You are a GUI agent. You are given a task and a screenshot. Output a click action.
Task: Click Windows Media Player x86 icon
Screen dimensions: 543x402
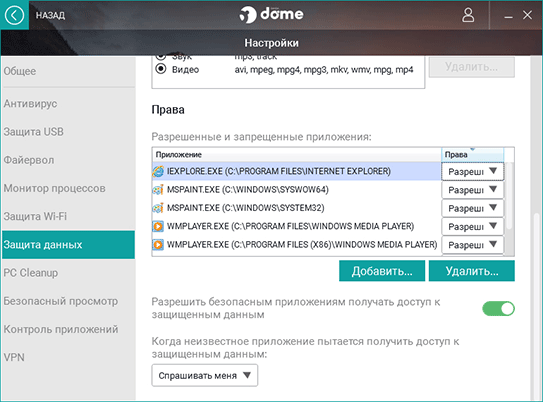(x=158, y=244)
